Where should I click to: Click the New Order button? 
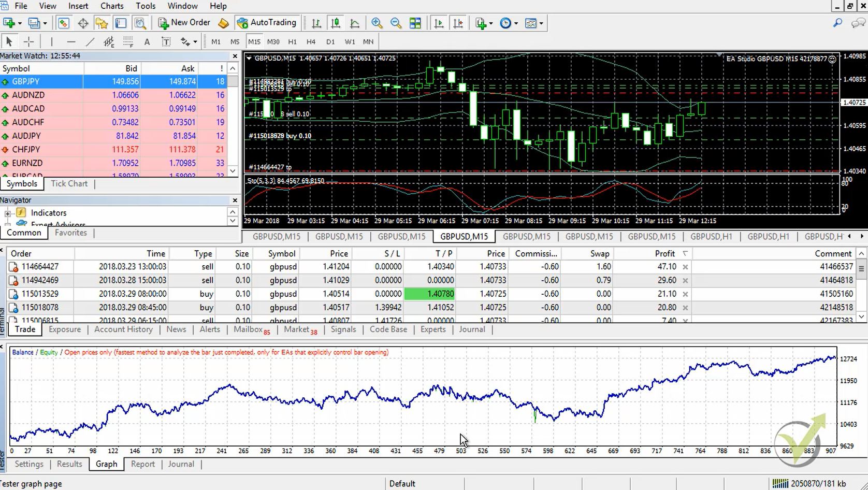coord(184,23)
